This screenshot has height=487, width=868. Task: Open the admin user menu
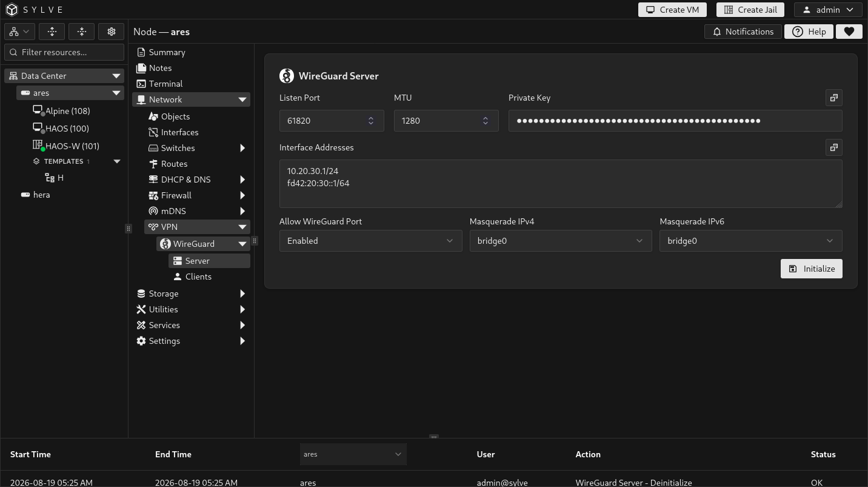pyautogui.click(x=828, y=10)
